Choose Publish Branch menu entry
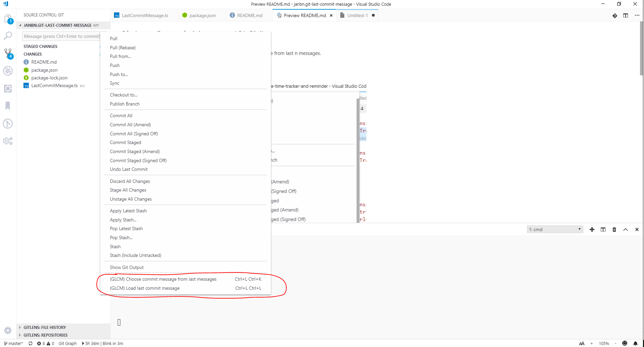The image size is (644, 347). pyautogui.click(x=185, y=104)
